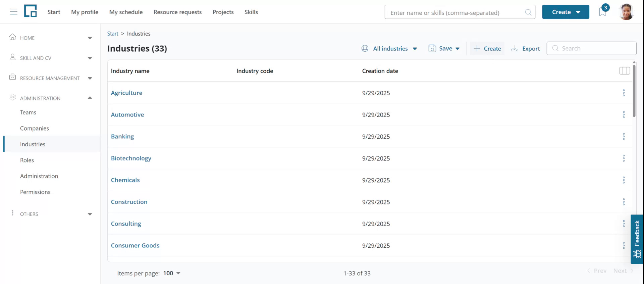Click the Home house icon in sidebar

(13, 37)
